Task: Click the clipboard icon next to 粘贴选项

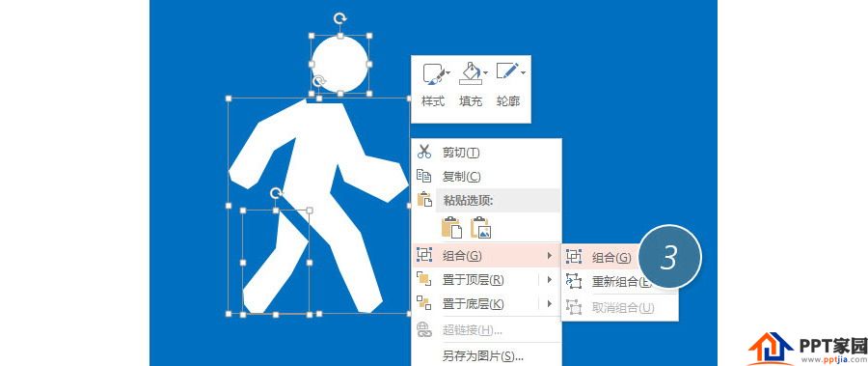Action: [x=424, y=200]
